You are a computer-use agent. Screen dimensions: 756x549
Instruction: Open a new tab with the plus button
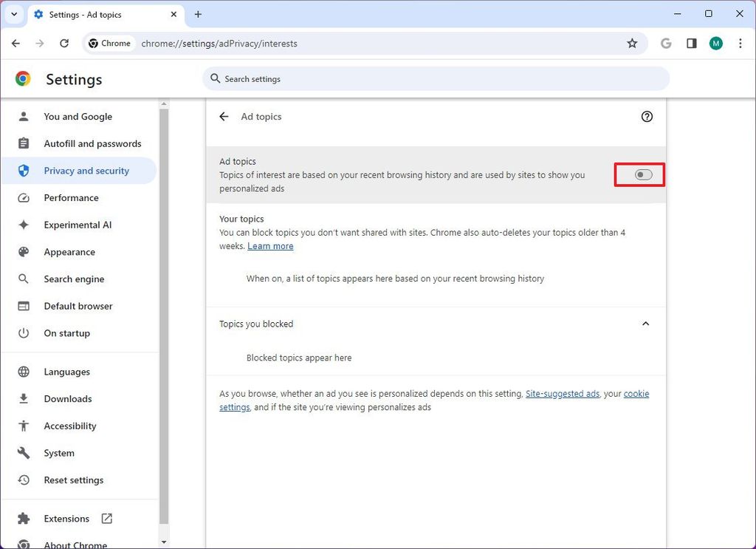(x=198, y=14)
